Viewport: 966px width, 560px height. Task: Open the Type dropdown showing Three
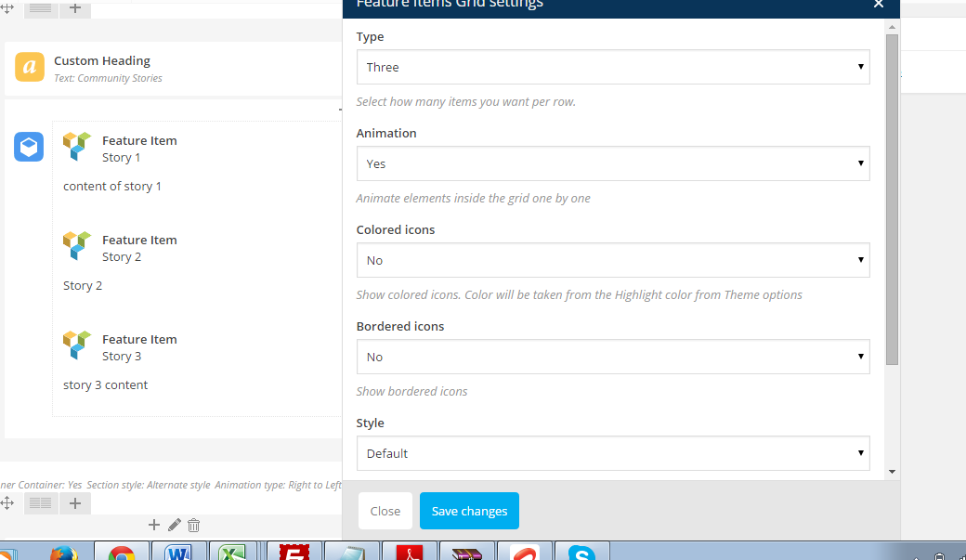coord(613,67)
